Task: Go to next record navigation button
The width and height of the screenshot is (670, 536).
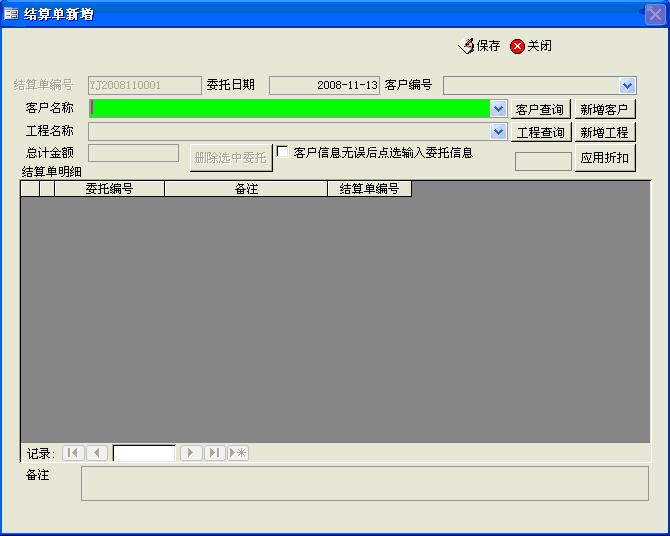Action: [191, 453]
